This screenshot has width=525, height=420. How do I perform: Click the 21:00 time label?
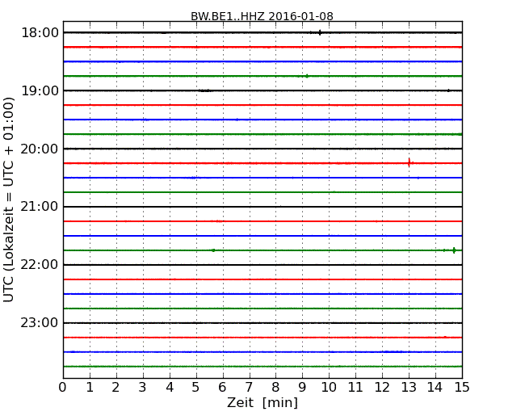pos(40,207)
